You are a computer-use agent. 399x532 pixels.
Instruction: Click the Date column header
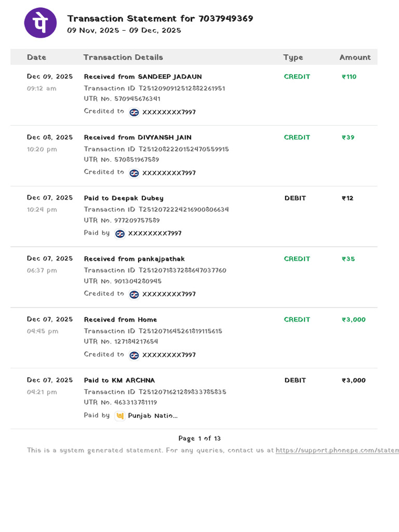pyautogui.click(x=37, y=57)
